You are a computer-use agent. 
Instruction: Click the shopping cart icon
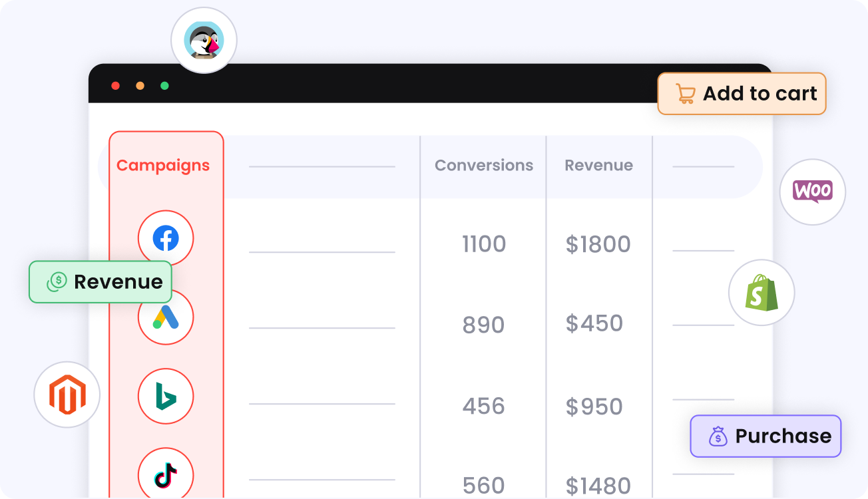[x=685, y=94]
